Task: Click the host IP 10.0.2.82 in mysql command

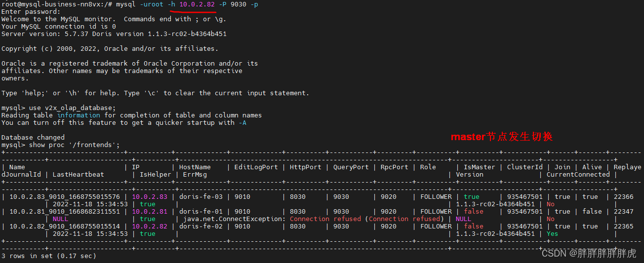Action: pyautogui.click(x=197, y=4)
